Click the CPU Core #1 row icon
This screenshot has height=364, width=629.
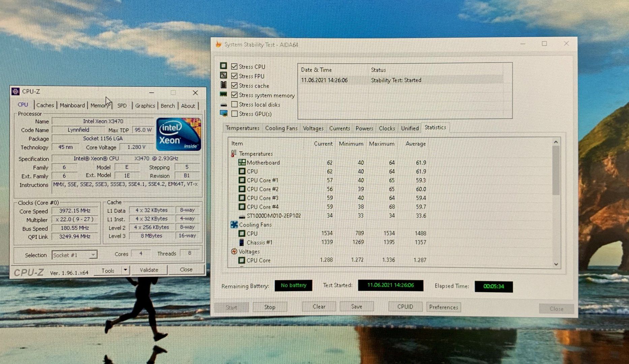click(x=242, y=180)
